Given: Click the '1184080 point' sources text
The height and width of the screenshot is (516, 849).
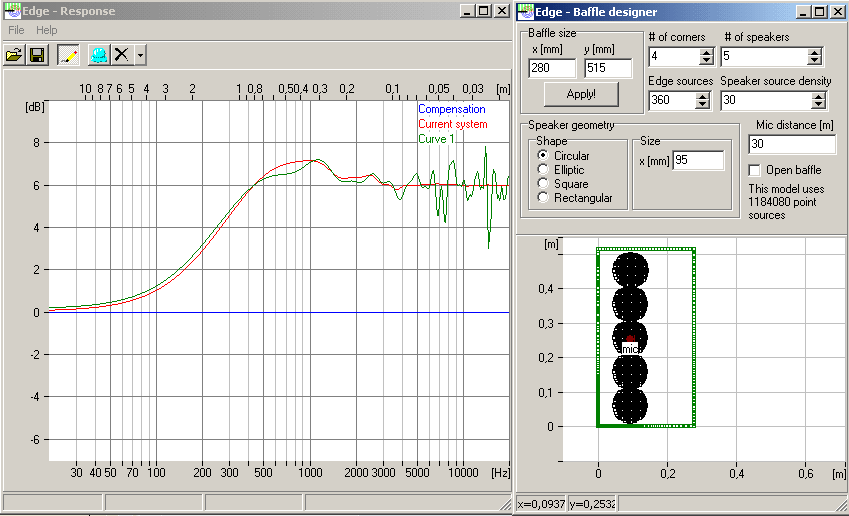Looking at the screenshot, I should tap(782, 202).
